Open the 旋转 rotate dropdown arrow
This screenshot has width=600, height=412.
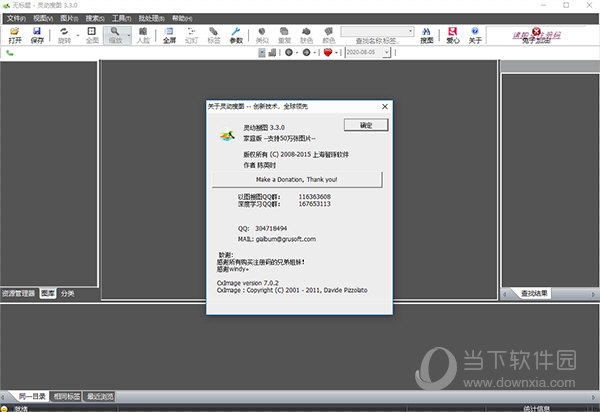click(x=78, y=36)
